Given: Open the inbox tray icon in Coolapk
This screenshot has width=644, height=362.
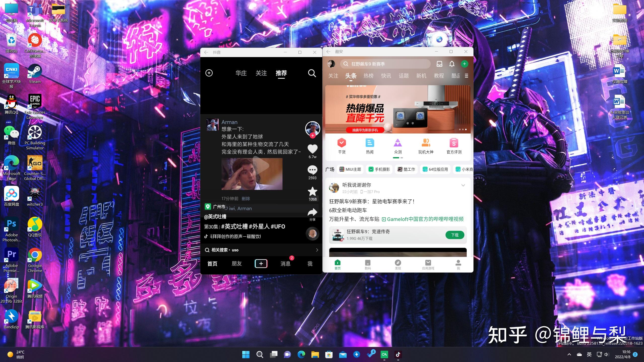Looking at the screenshot, I should pyautogui.click(x=439, y=64).
